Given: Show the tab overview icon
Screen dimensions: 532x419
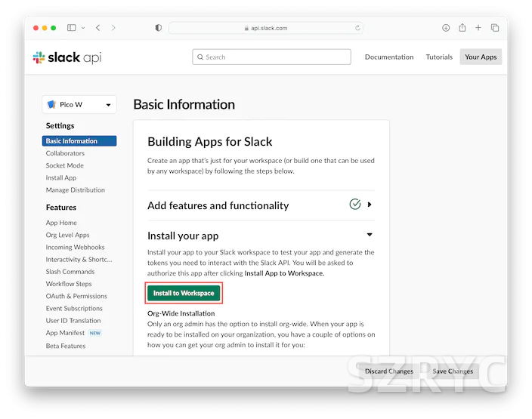Looking at the screenshot, I should point(495,28).
